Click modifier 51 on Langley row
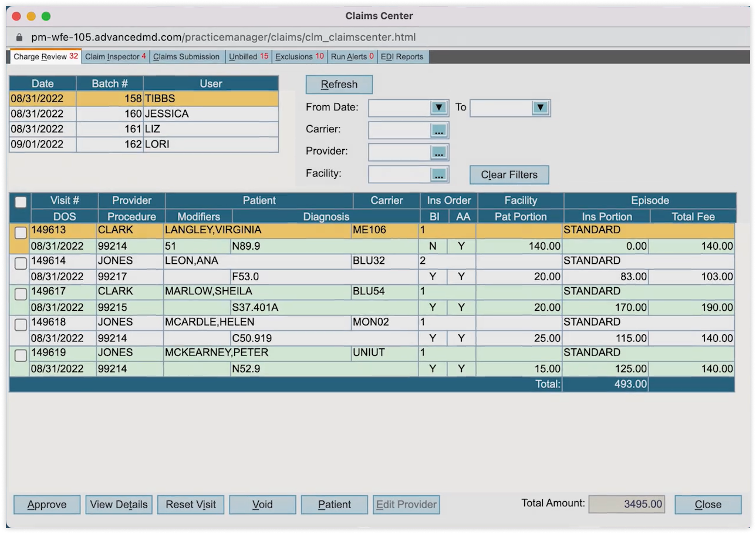756x534 pixels. click(x=171, y=246)
